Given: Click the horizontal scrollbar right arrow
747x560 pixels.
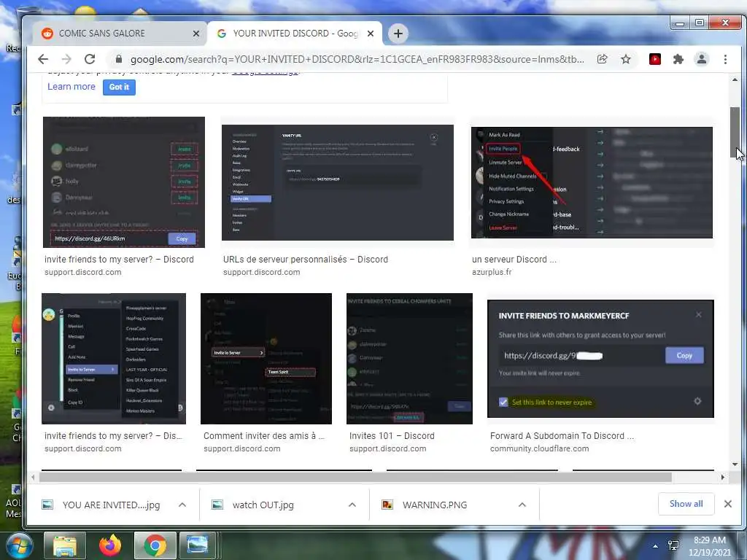Looking at the screenshot, I should [x=723, y=477].
